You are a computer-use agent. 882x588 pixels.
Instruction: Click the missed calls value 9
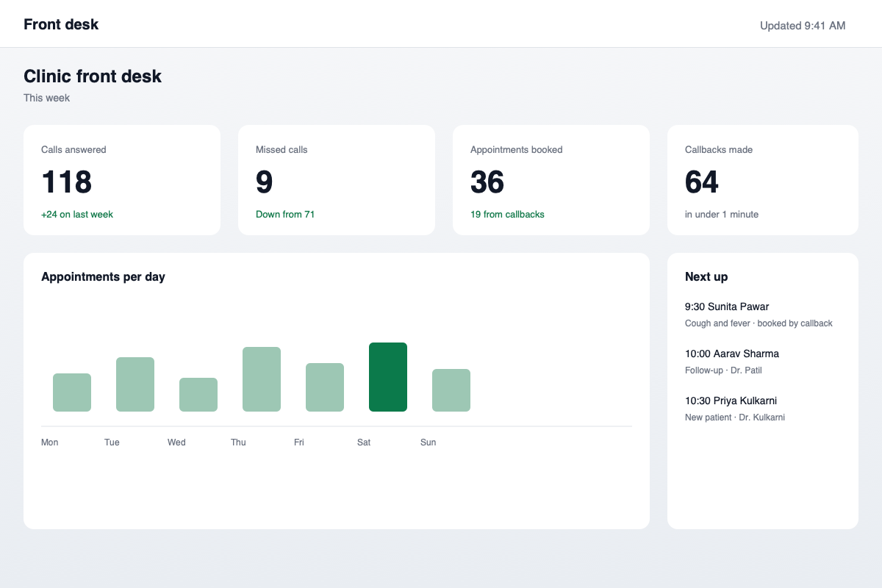264,182
